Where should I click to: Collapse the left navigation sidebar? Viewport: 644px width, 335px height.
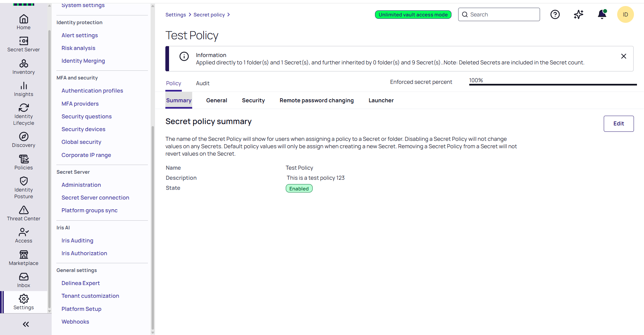26,324
